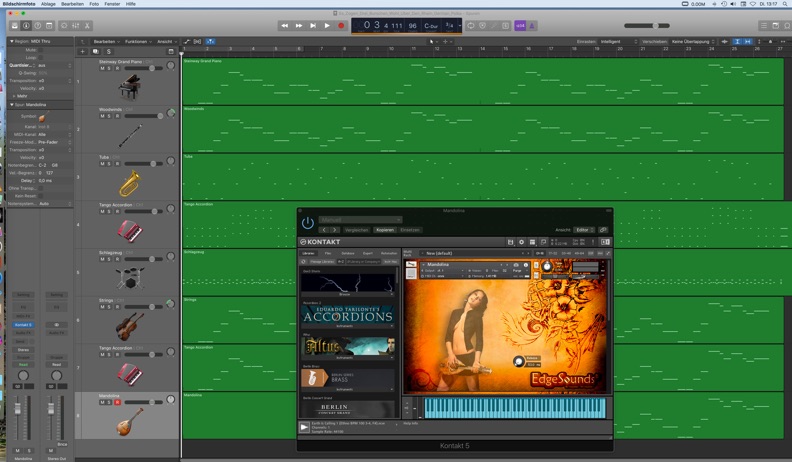Open Hilfe in macOS menu bar
This screenshot has width=792, height=462.
pyautogui.click(x=131, y=4)
